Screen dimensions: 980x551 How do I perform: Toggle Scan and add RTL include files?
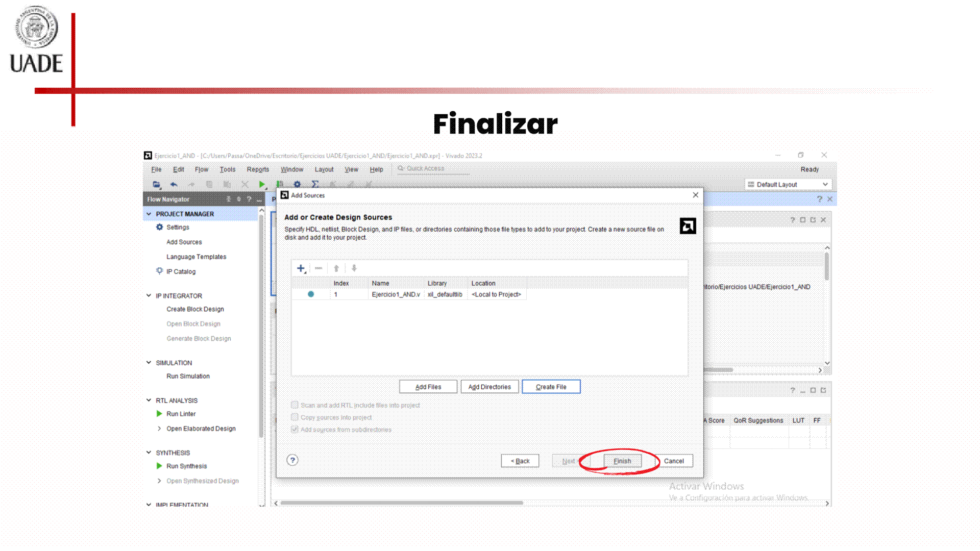[x=295, y=405]
